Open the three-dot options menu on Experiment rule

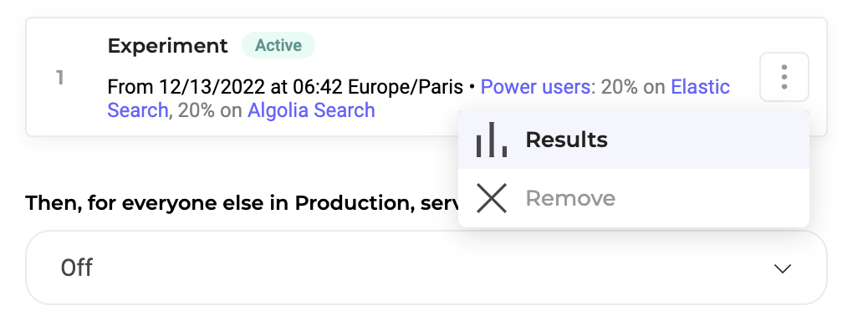coord(784,77)
